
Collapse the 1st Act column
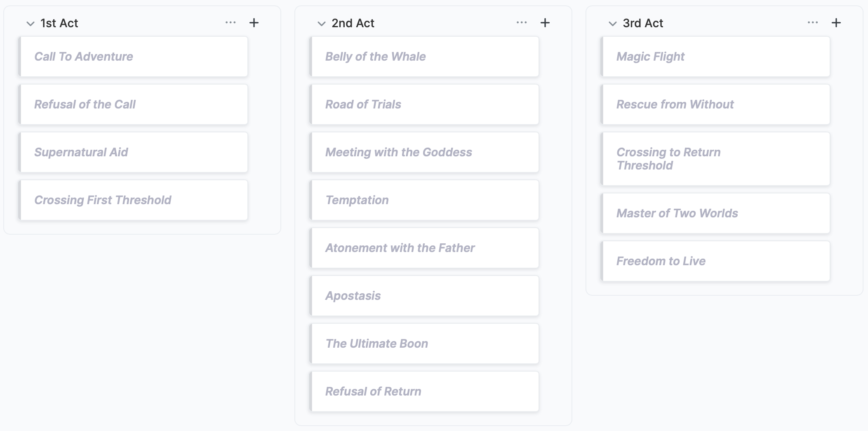30,24
